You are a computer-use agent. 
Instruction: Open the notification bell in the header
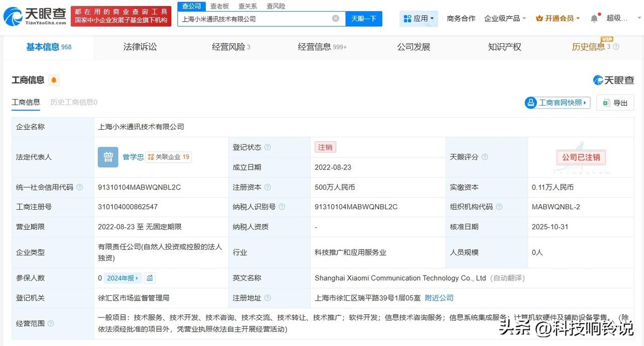pos(594,18)
